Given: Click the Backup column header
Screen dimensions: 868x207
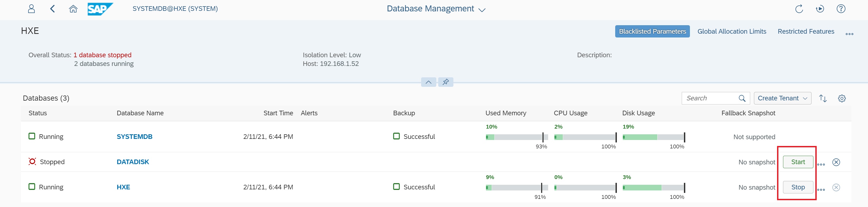Looking at the screenshot, I should pos(404,113).
